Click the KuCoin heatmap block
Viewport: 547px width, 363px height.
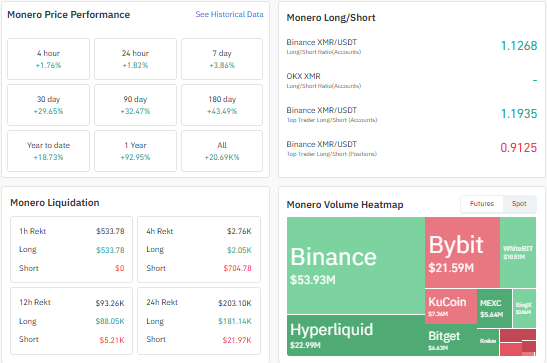pyautogui.click(x=451, y=307)
